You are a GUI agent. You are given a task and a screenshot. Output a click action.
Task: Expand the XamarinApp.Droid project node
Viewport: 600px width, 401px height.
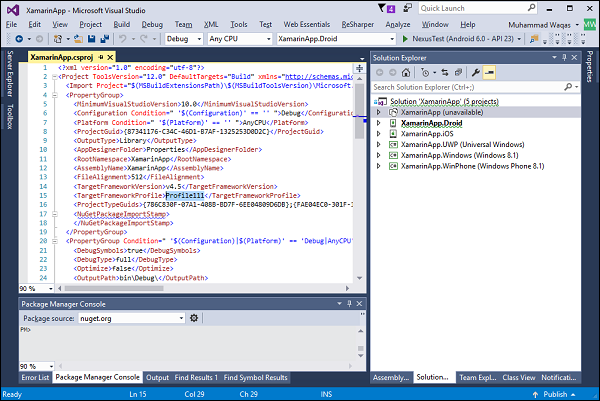(x=380, y=123)
